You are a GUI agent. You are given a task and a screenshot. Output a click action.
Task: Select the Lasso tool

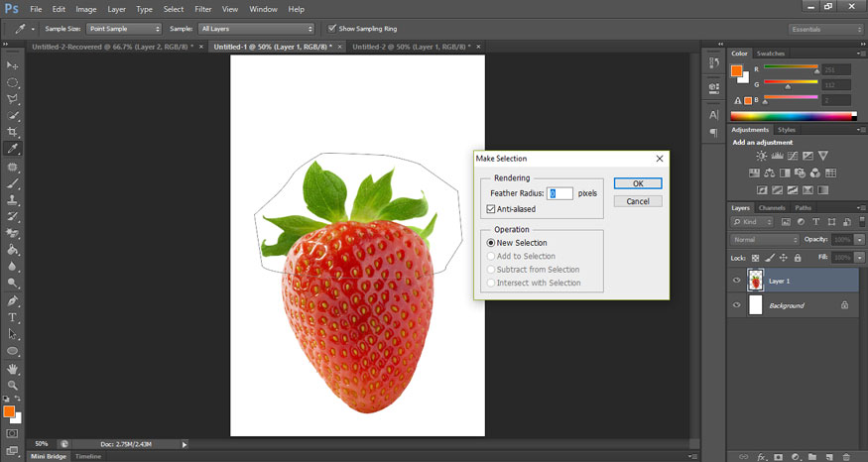pyautogui.click(x=13, y=99)
